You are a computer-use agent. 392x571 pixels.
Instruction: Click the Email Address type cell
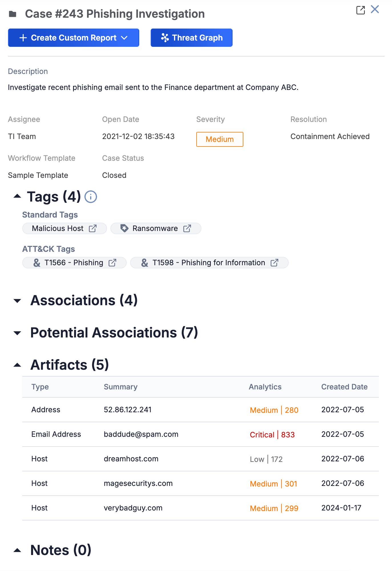pyautogui.click(x=56, y=434)
